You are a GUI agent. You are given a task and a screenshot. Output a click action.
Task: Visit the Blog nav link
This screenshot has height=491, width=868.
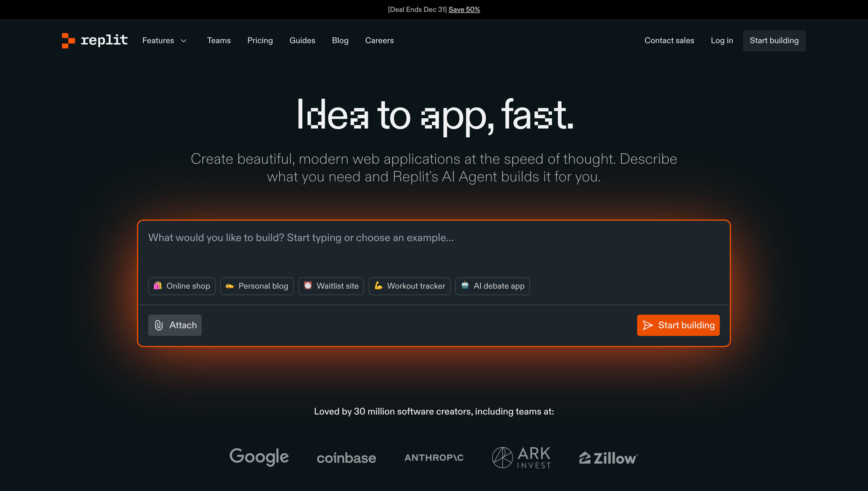point(340,40)
